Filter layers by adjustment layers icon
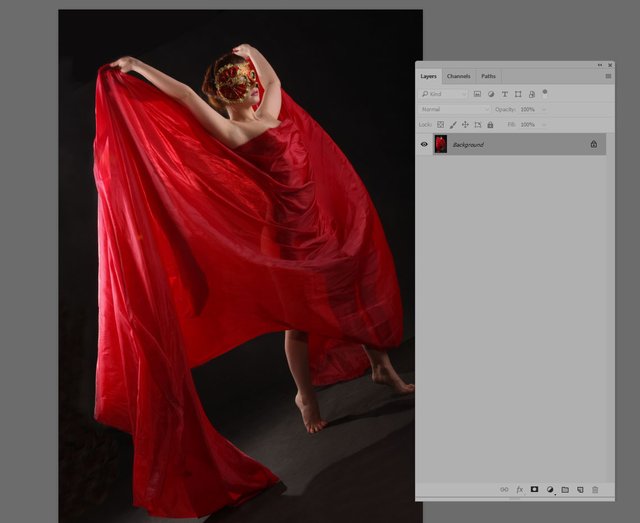The height and width of the screenshot is (523, 640). [x=491, y=94]
